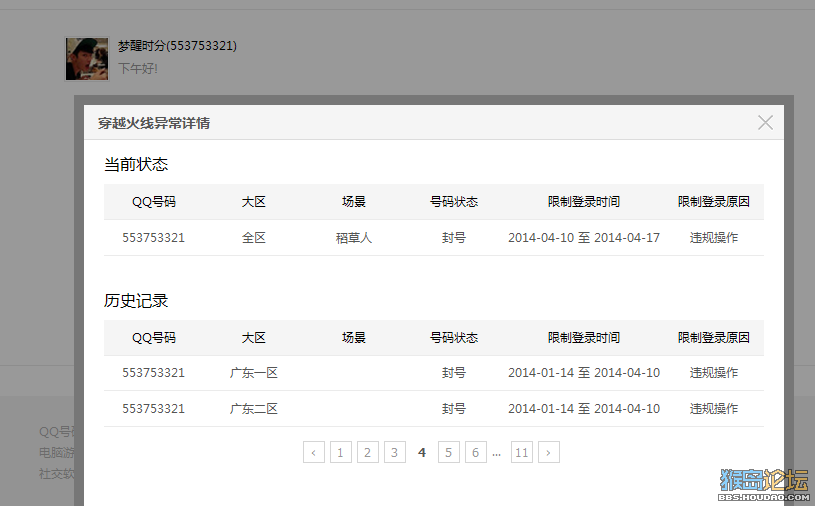
Task: Click 违规操作 in the 广东一区 row
Action: [x=714, y=373]
